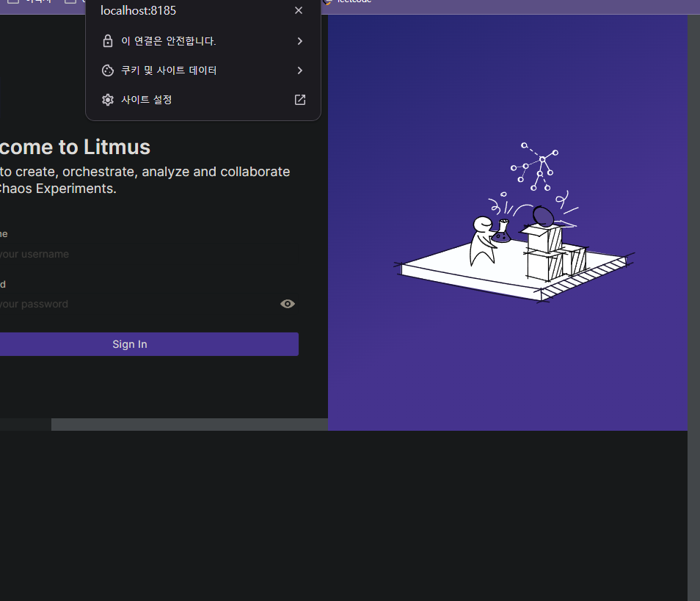Click the Sign In button
The width and height of the screenshot is (700, 601).
click(149, 344)
